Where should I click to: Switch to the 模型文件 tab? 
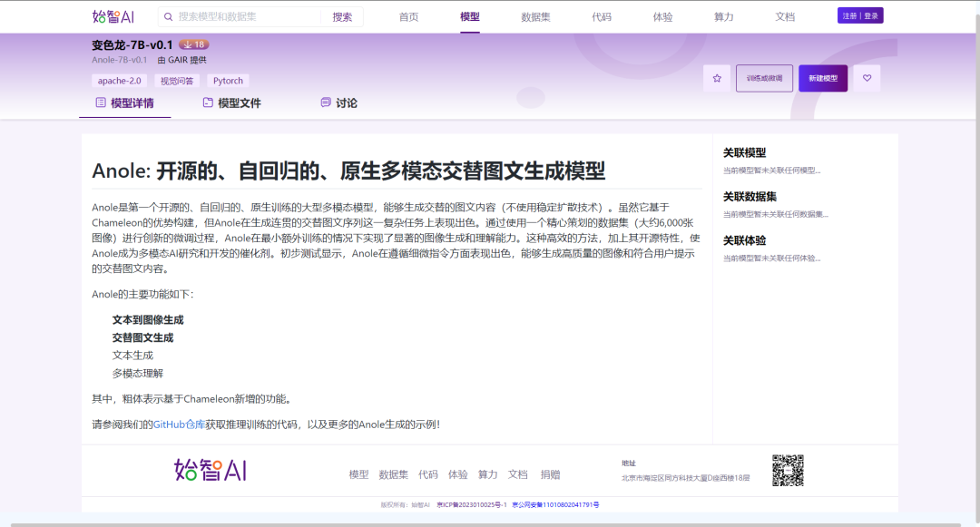[232, 103]
